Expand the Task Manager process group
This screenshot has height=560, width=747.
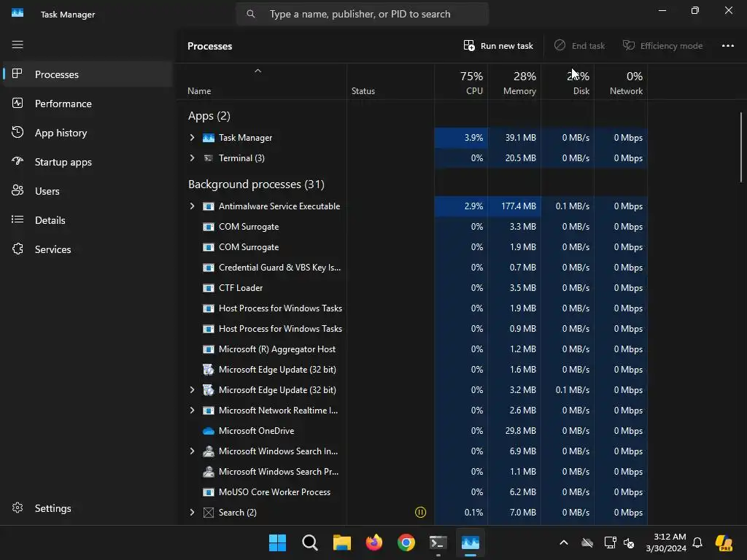192,138
